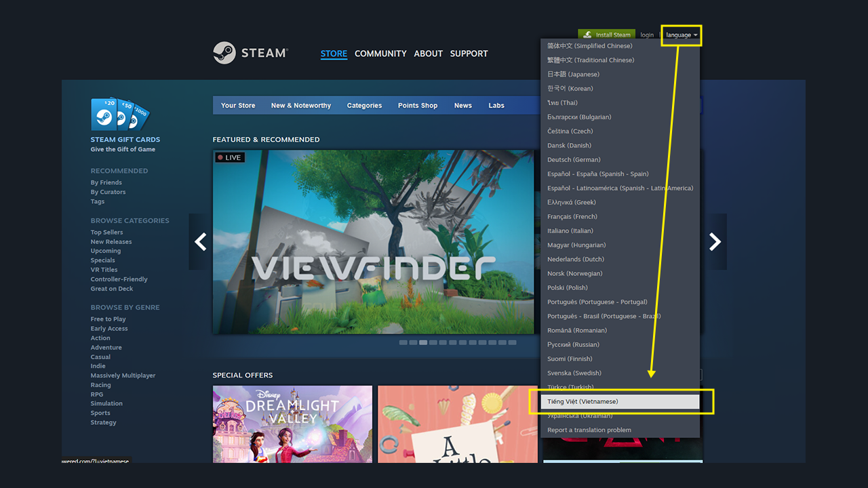Select Traditional Chinese language
The width and height of the screenshot is (868, 488).
620,60
